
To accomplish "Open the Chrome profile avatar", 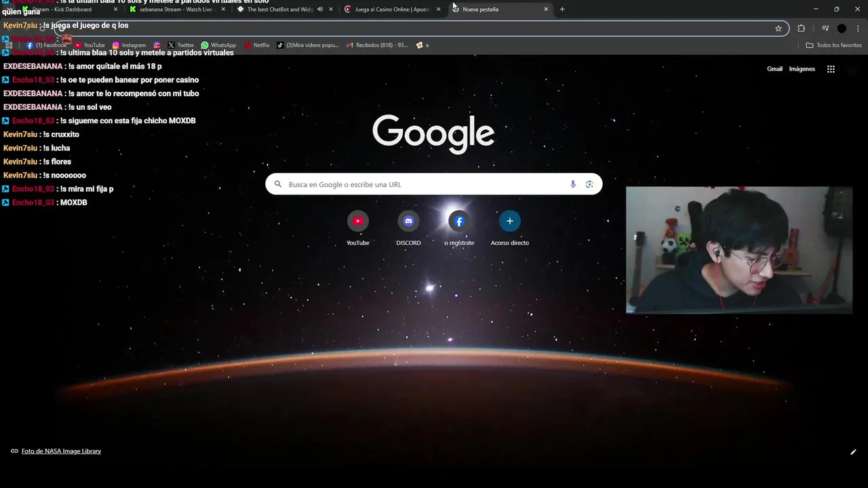I will click(842, 28).
